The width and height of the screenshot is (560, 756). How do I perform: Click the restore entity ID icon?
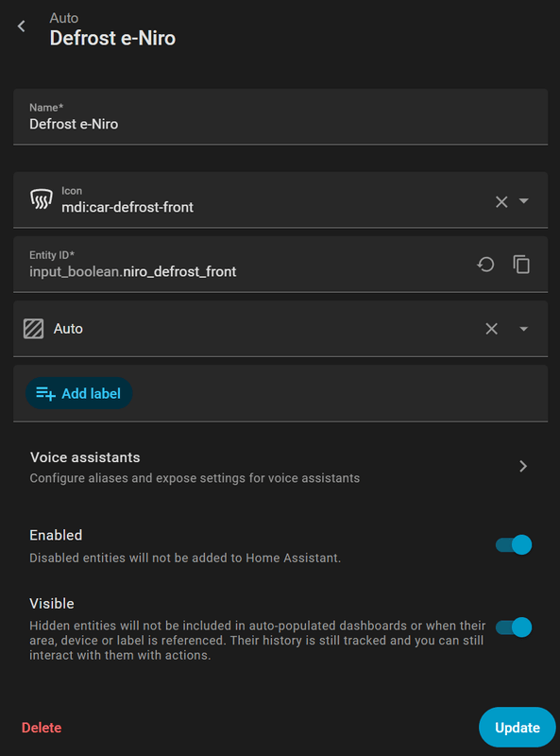coord(486,265)
